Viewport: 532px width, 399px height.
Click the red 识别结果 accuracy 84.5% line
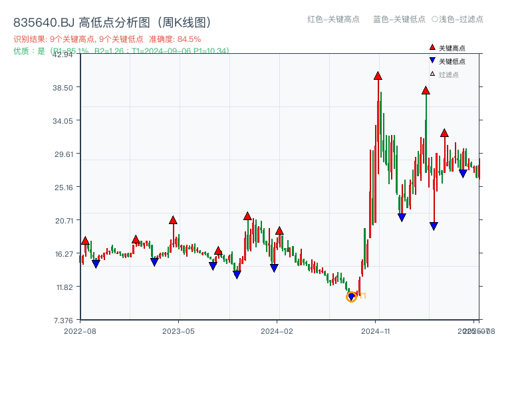107,39
